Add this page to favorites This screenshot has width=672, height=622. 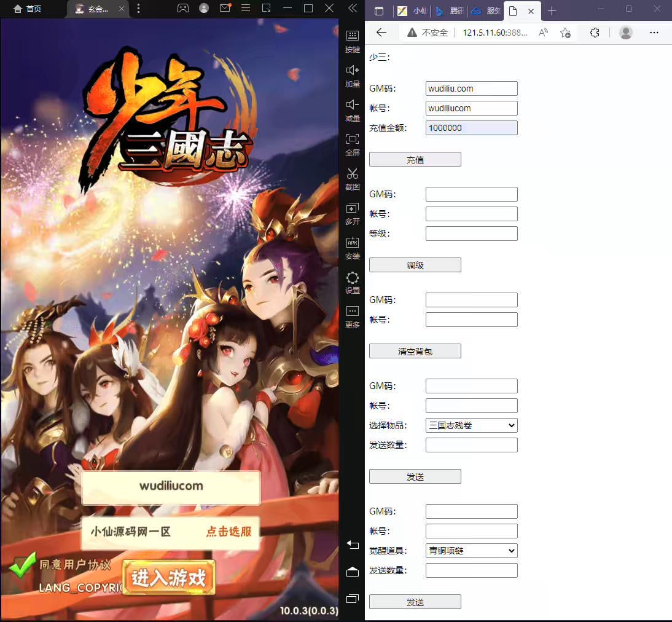tap(565, 33)
